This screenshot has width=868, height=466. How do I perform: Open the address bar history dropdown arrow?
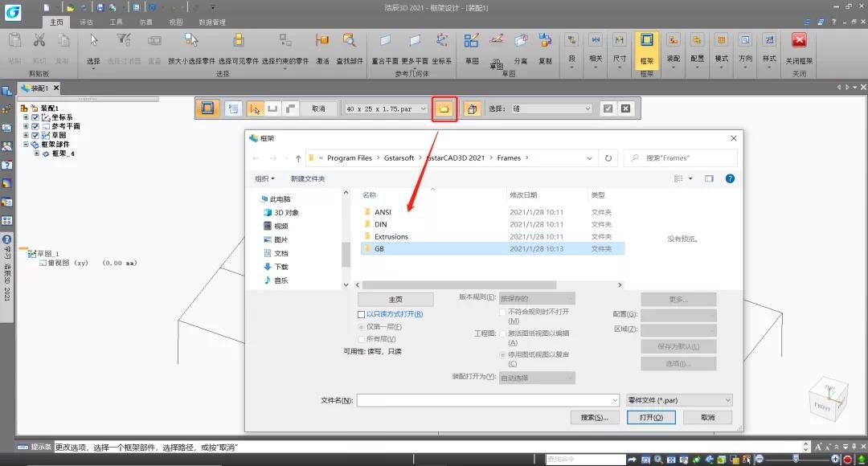(589, 158)
